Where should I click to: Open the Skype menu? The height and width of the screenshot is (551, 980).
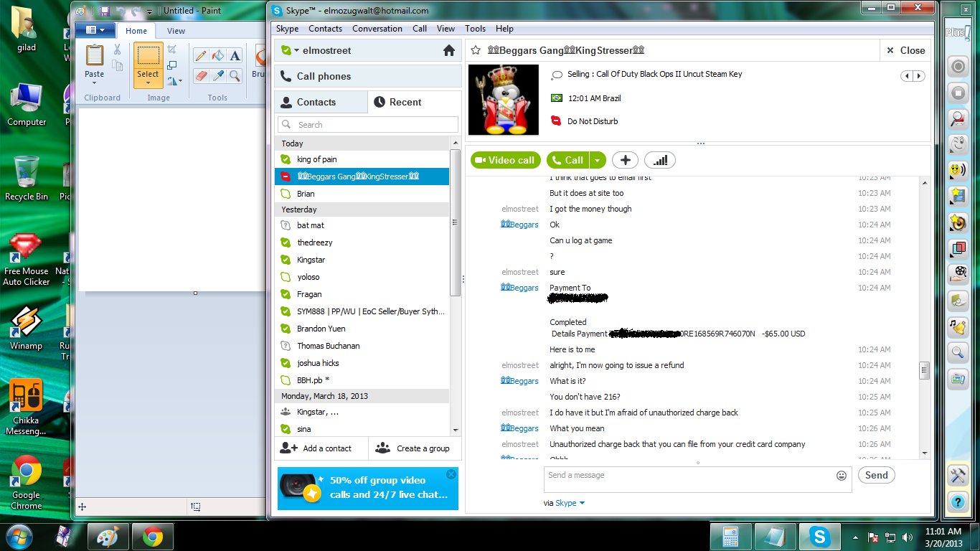click(x=287, y=29)
